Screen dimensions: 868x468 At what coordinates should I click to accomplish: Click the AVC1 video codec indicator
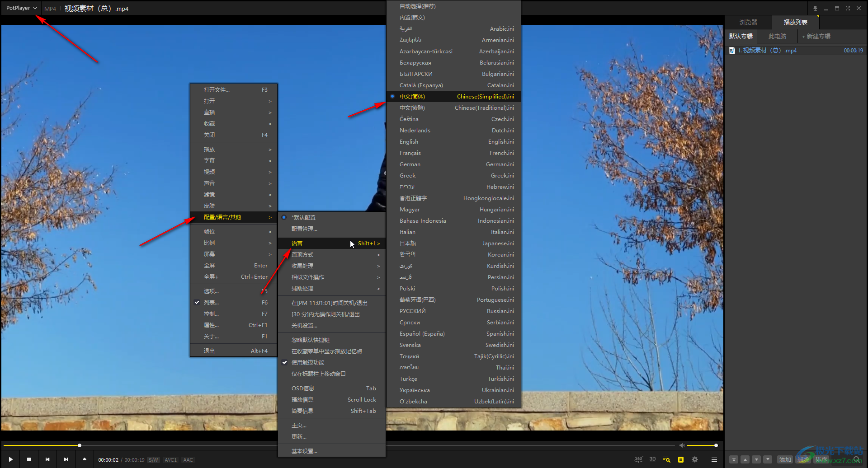[170, 460]
